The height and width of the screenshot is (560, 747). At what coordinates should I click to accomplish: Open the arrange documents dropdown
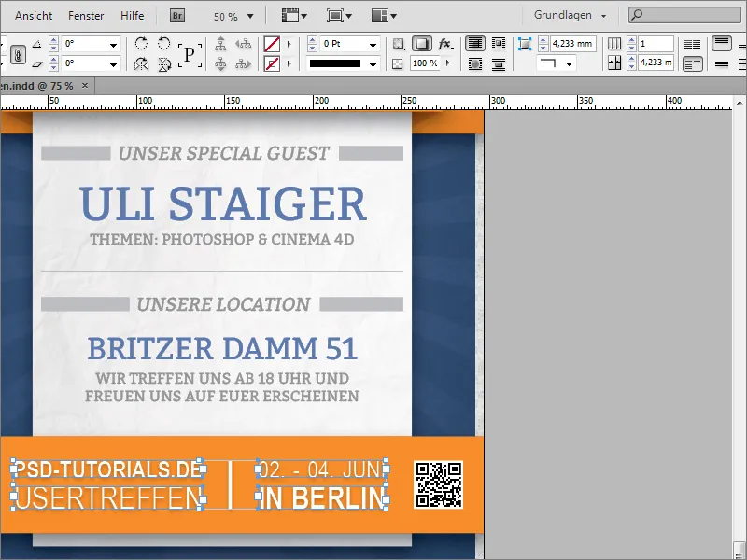tap(384, 16)
